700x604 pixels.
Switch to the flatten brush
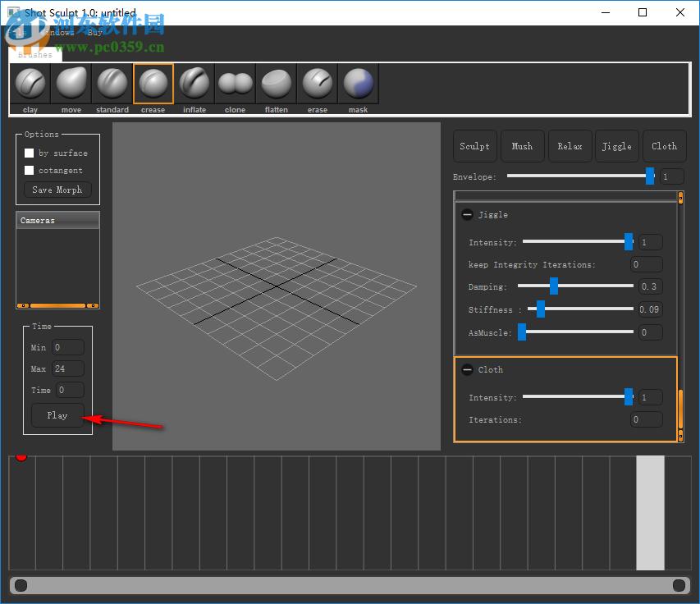(x=277, y=84)
